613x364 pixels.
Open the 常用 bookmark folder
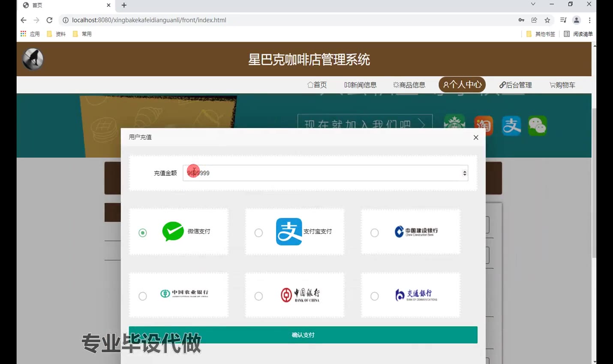pyautogui.click(x=82, y=34)
